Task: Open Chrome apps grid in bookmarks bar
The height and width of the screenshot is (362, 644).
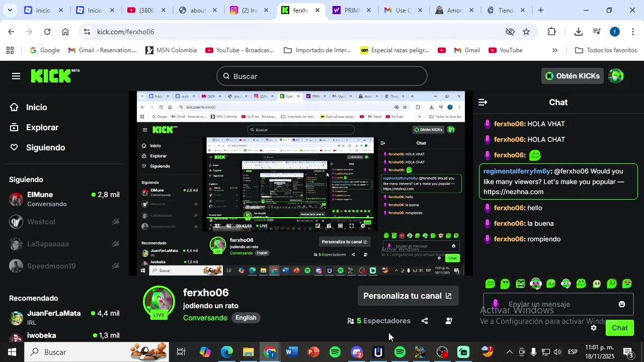Action: tap(10, 50)
